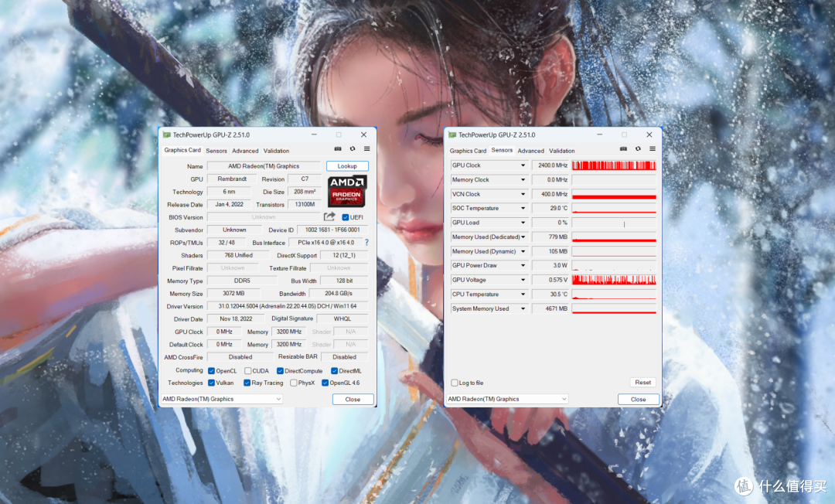
Task: Click the AMD Radeon logo image
Action: pyautogui.click(x=346, y=191)
